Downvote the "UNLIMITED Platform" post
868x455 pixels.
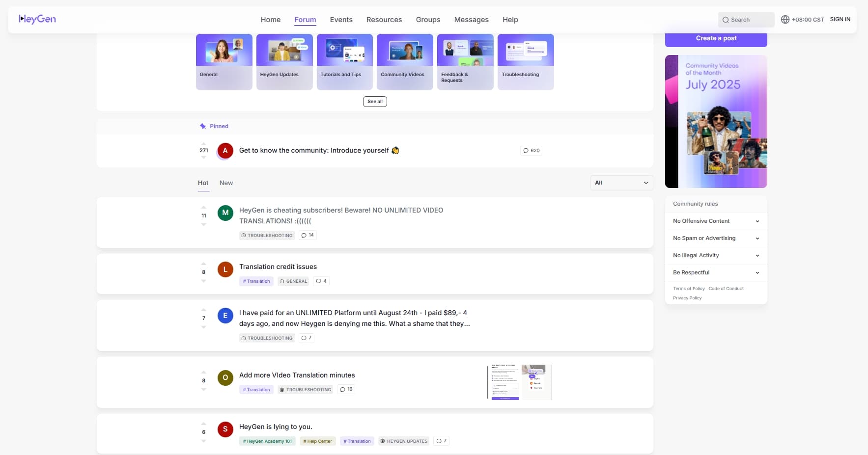[204, 327]
